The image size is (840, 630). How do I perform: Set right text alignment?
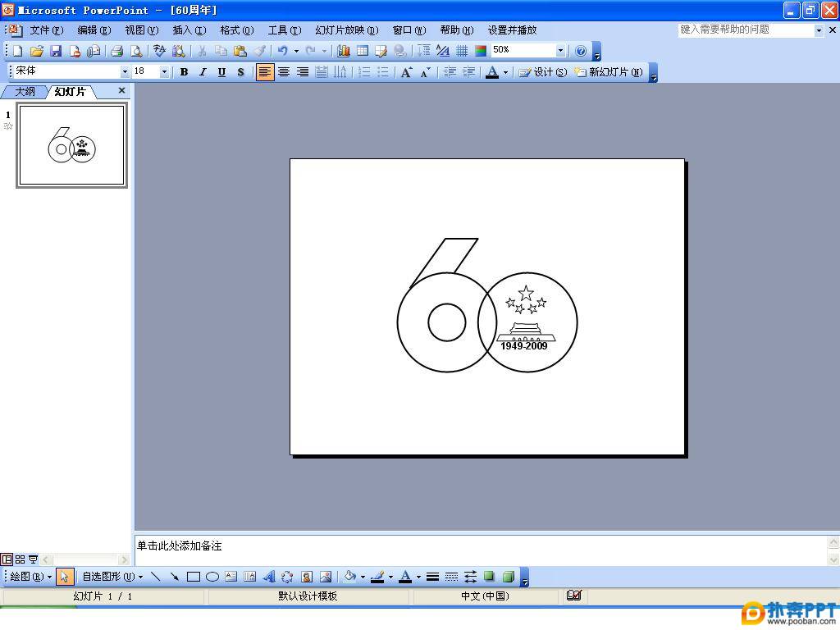pyautogui.click(x=303, y=72)
